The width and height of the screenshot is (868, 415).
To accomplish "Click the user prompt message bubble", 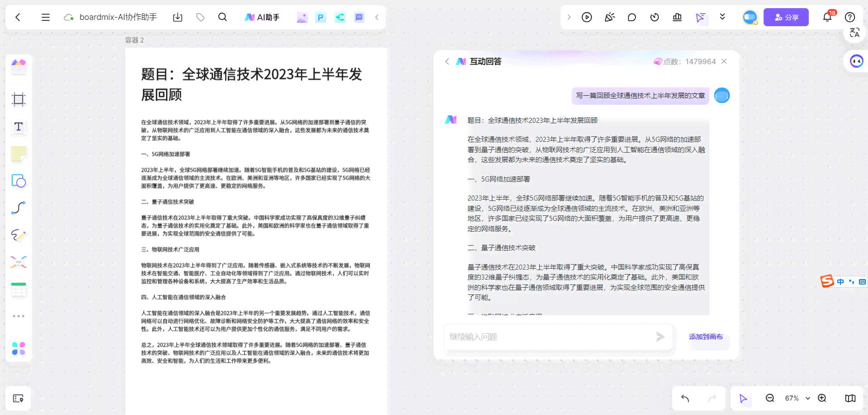I will point(640,96).
